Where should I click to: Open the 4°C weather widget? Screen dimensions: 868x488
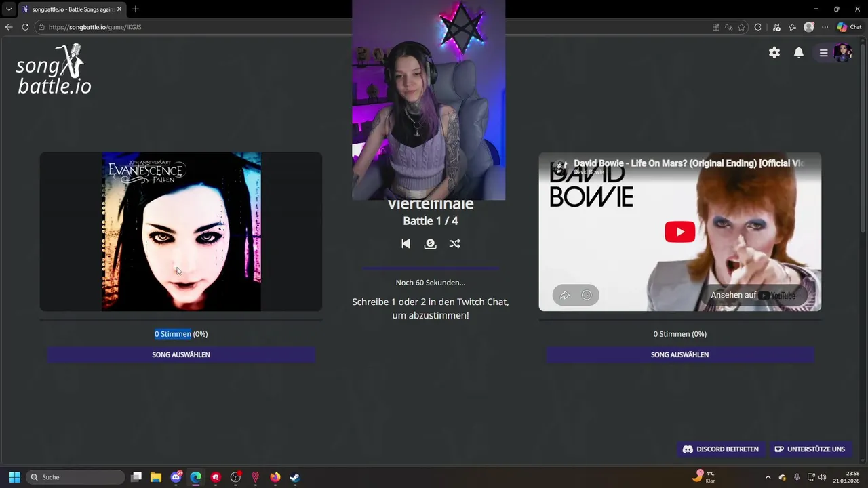pos(705,476)
